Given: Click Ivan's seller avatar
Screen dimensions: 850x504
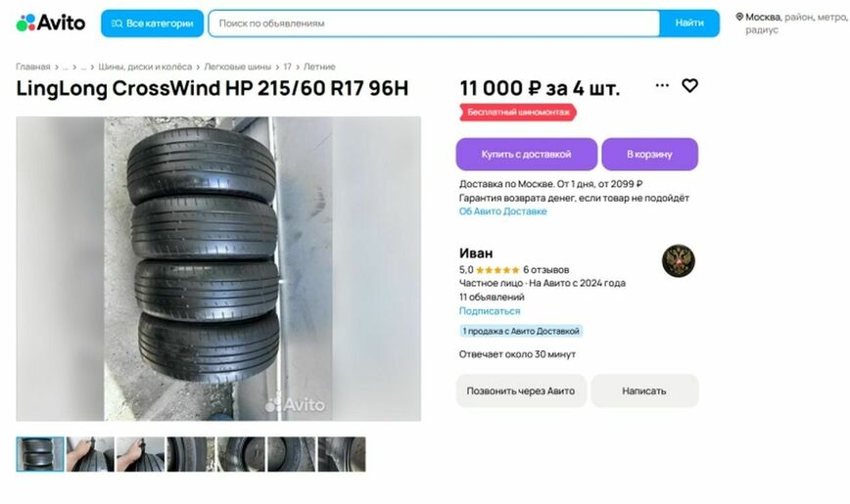Looking at the screenshot, I should point(679,260).
